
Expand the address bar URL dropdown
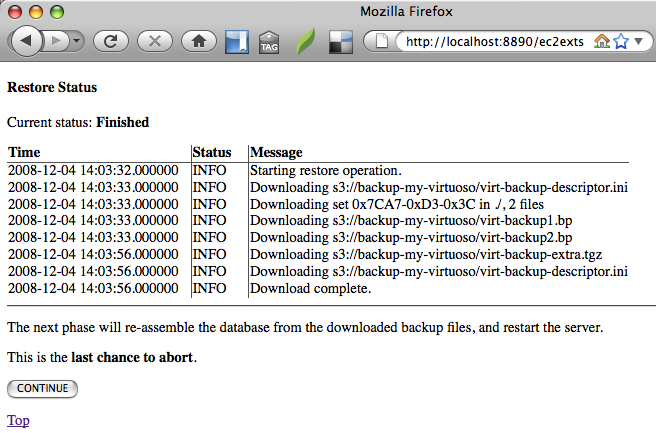click(x=639, y=41)
